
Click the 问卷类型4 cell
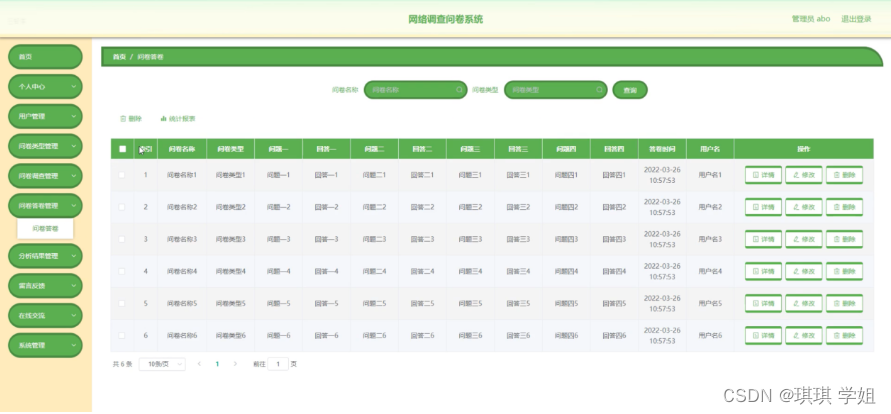[x=230, y=271]
